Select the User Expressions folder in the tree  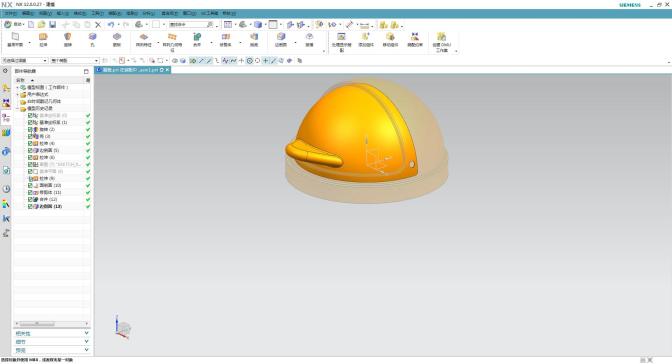[38, 94]
